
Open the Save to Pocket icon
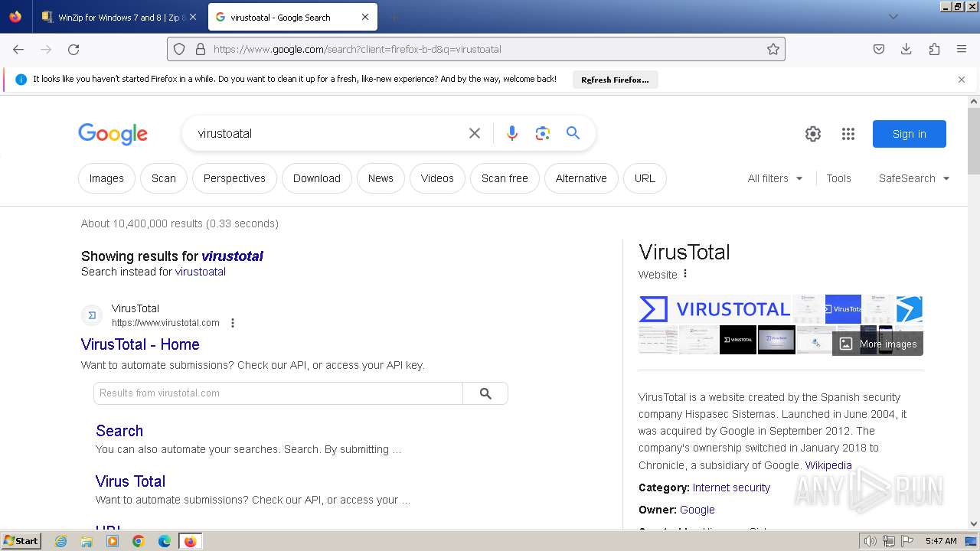click(x=879, y=49)
